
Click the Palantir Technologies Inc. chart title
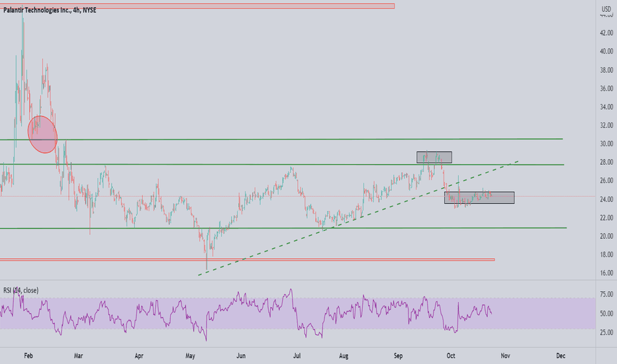(50, 10)
